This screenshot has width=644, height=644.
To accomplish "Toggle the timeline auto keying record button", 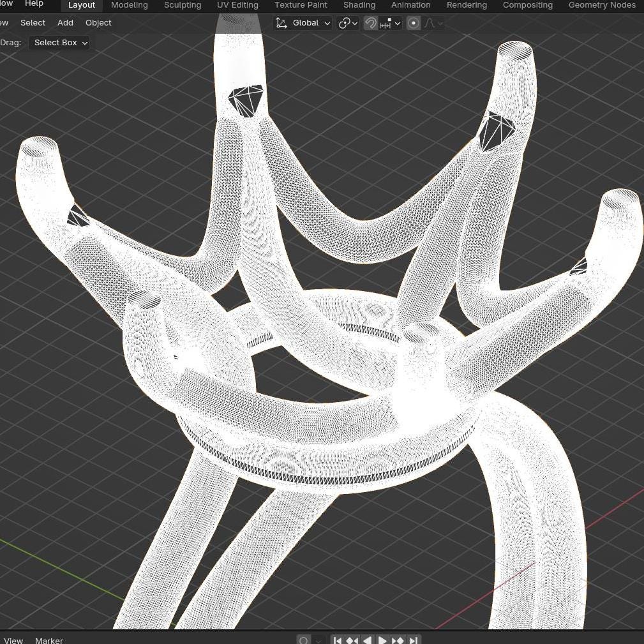I will 304,640.
